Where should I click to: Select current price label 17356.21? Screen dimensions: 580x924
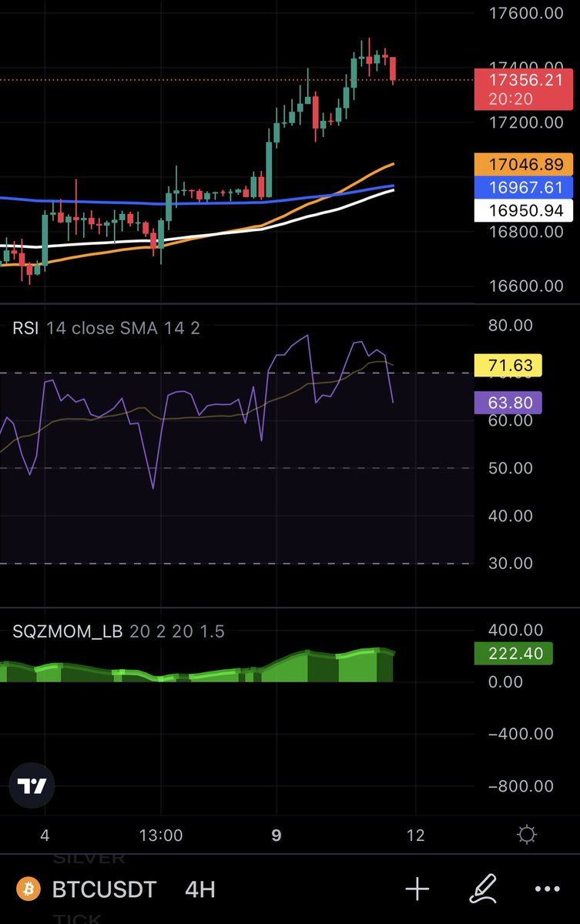[522, 88]
